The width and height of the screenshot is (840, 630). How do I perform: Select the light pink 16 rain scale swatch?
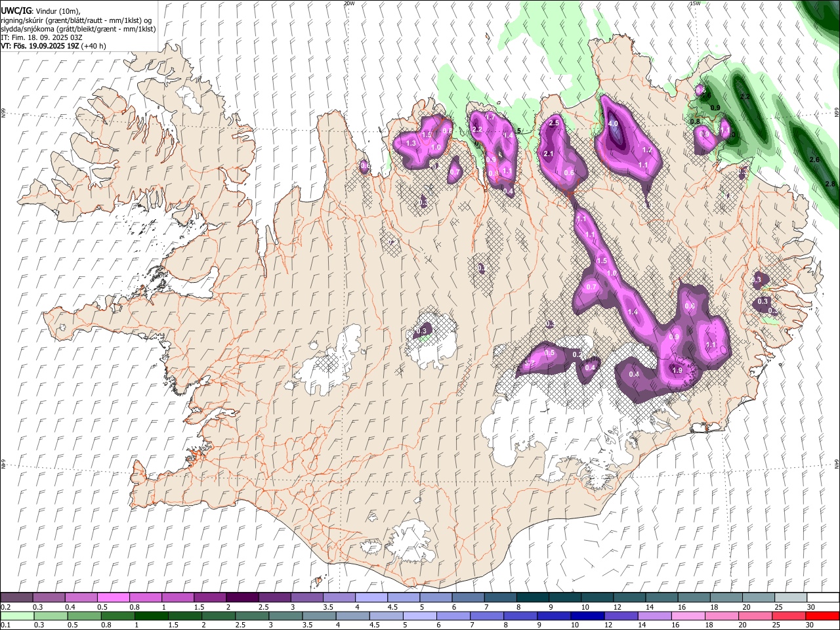click(x=688, y=616)
